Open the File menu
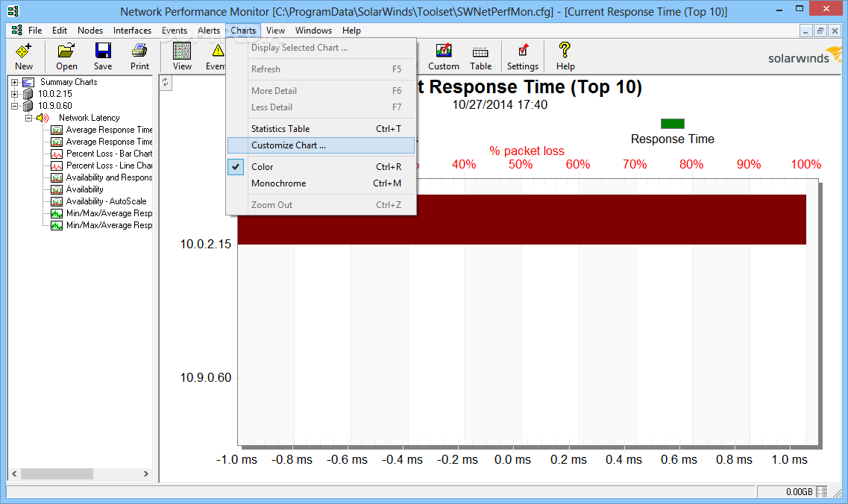Viewport: 848px width, 504px height. coord(35,31)
